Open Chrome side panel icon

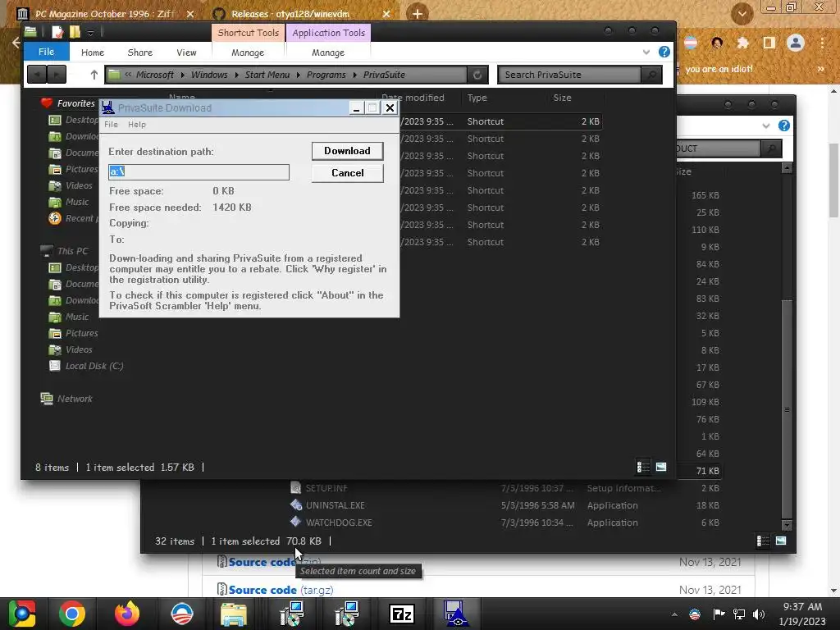point(769,43)
